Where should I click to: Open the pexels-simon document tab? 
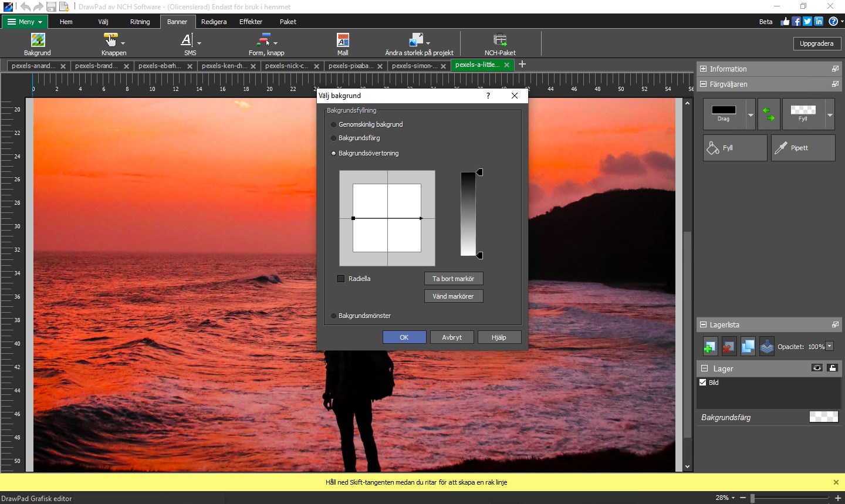[x=414, y=66]
